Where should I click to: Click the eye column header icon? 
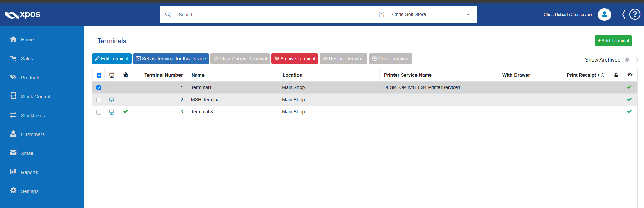click(x=630, y=75)
